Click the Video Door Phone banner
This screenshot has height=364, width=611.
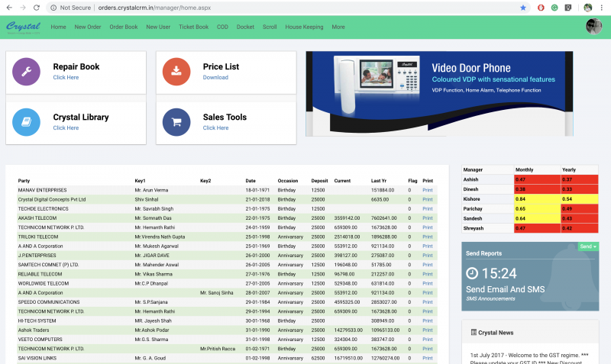[x=439, y=94]
